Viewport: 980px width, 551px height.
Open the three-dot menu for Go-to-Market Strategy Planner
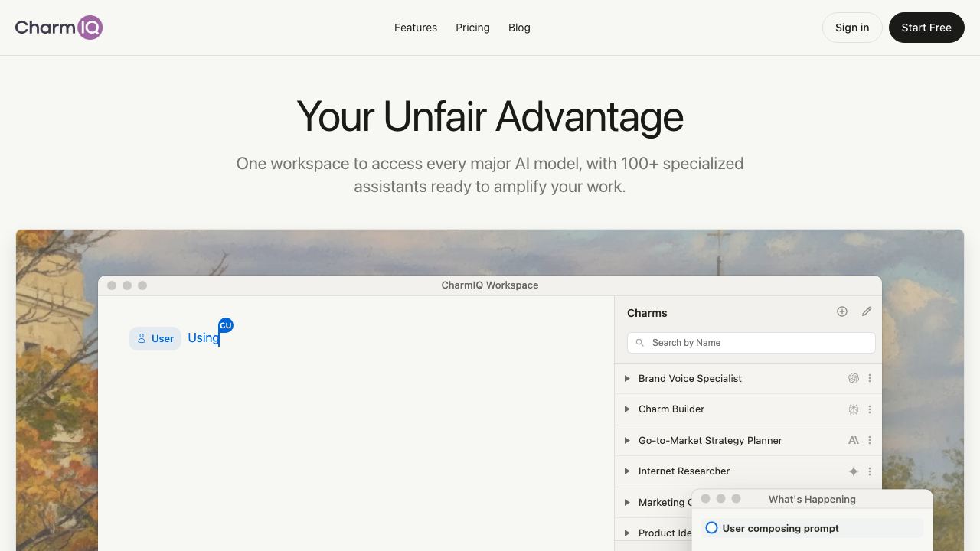tap(870, 440)
